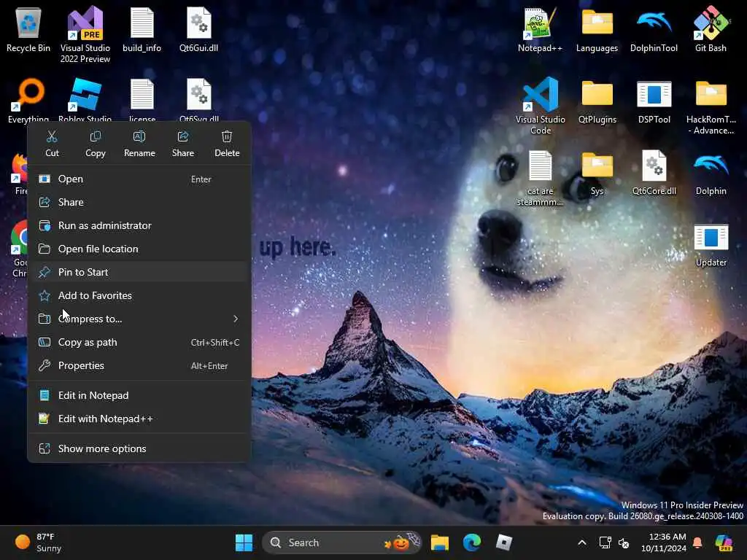The height and width of the screenshot is (560, 747).
Task: Select the build_info file icon
Action: tap(142, 29)
